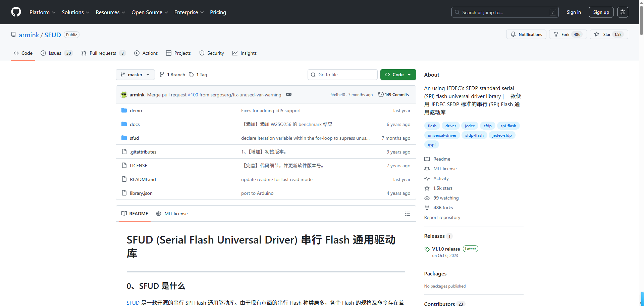Open the README outline list icon
Viewport: 644px width, 306px height.
(408, 214)
